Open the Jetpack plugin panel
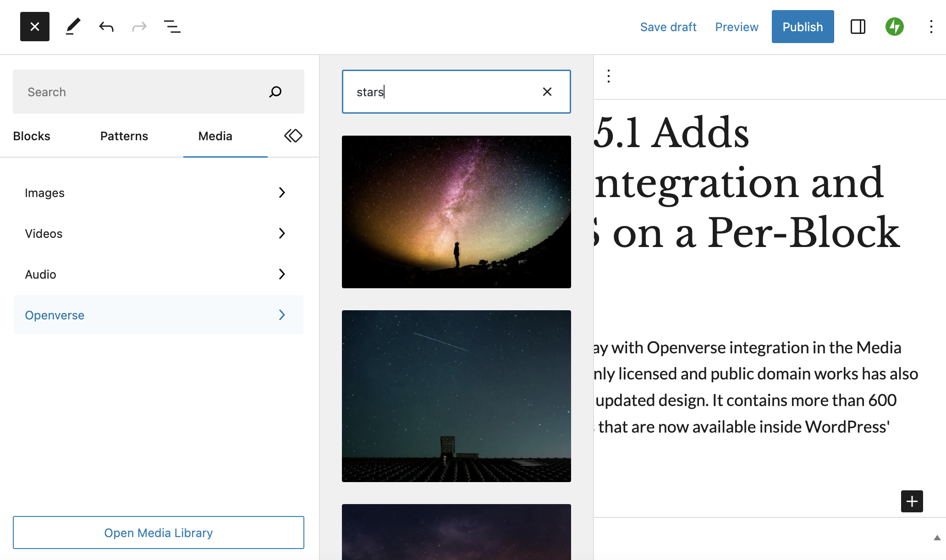 click(x=894, y=27)
